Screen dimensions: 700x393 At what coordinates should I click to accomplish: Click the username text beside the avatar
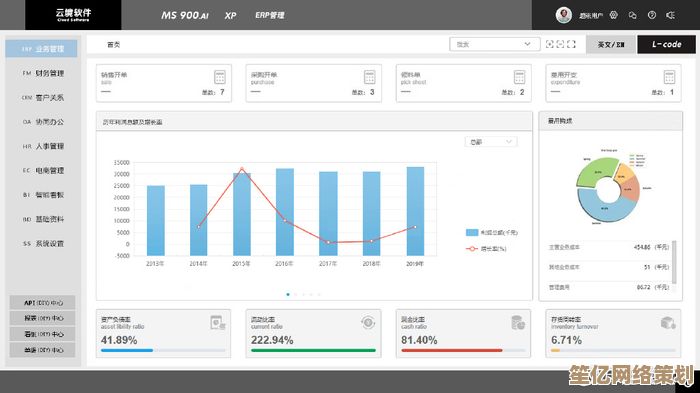coord(591,16)
